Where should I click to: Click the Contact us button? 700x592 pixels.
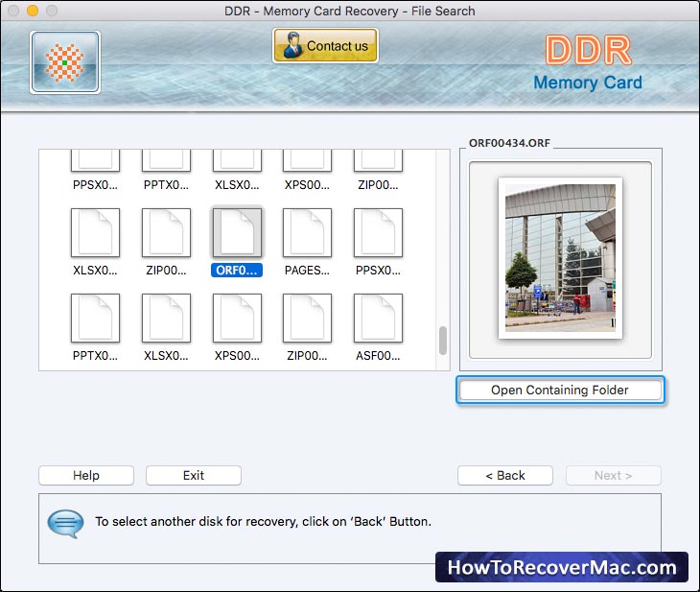[325, 45]
